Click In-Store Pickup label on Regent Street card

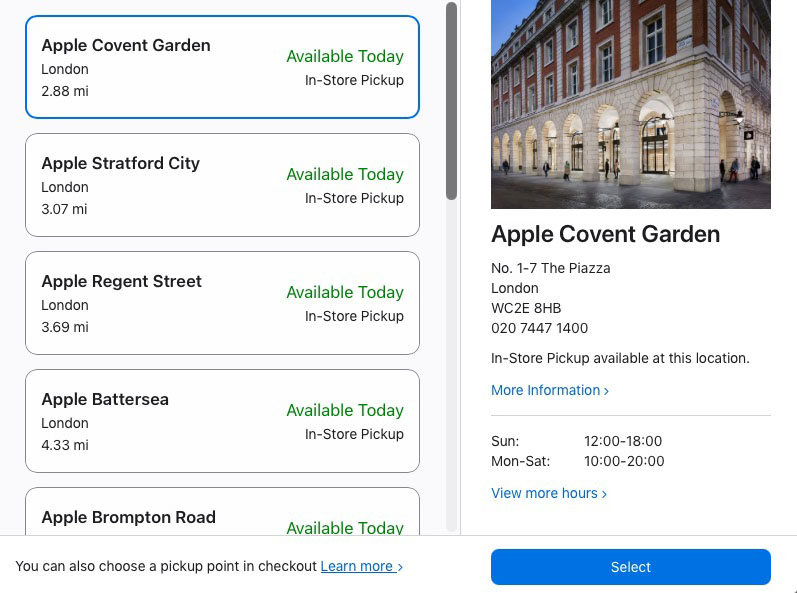[354, 316]
